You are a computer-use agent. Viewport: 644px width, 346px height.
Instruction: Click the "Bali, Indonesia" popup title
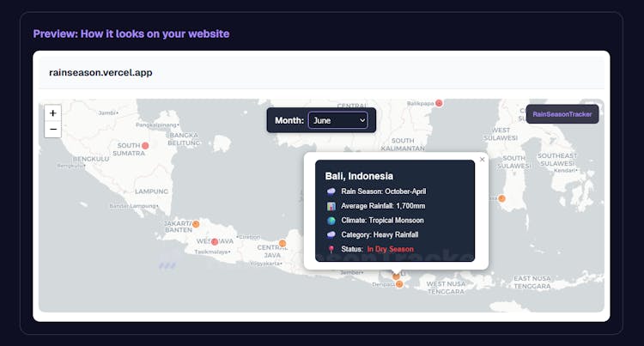tap(359, 176)
